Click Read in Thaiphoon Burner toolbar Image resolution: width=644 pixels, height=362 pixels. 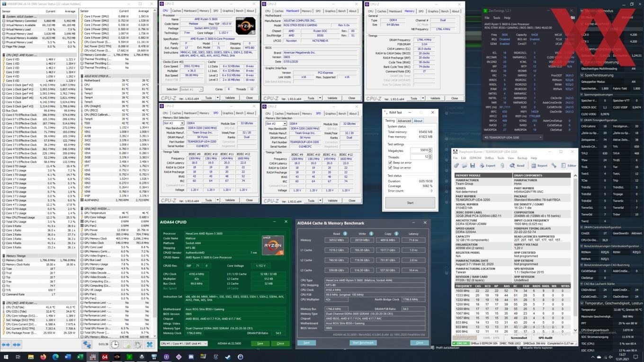point(518,166)
